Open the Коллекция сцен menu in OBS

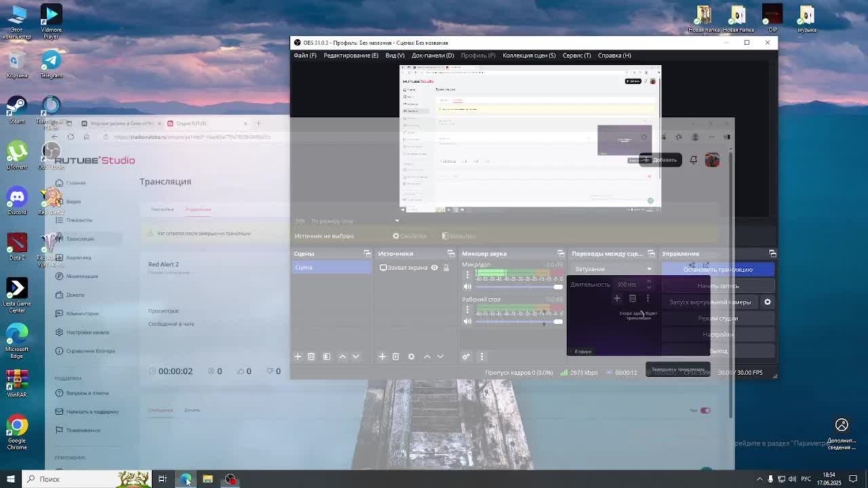pyautogui.click(x=529, y=56)
